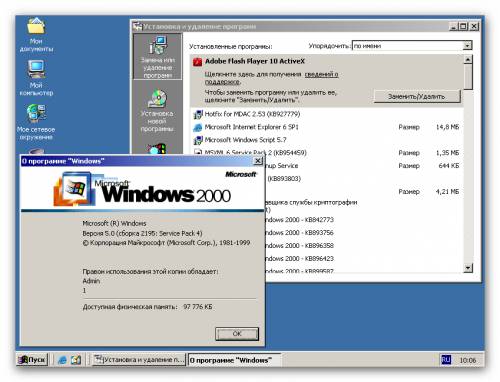
Task: Click OK in the About Windows dialog
Action: 237,334
